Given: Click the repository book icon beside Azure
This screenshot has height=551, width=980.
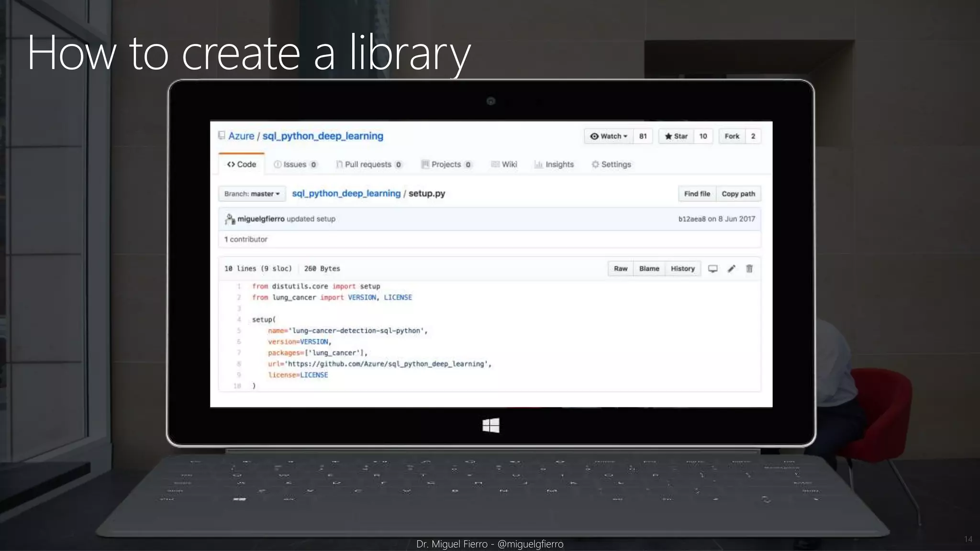Looking at the screenshot, I should pyautogui.click(x=222, y=135).
